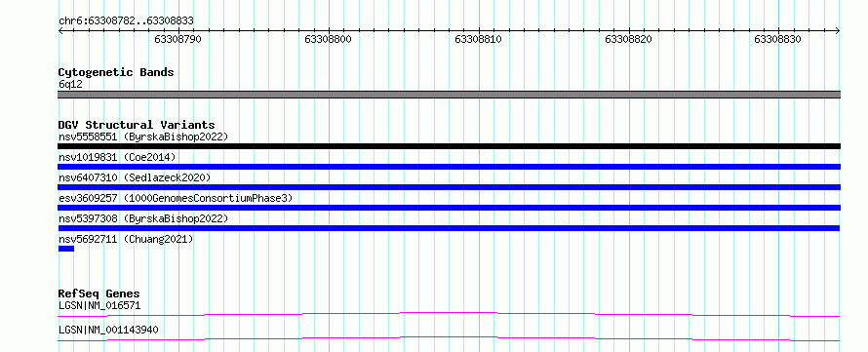Open variant nsv6407310 (Sedlazeck2020) label

point(135,177)
